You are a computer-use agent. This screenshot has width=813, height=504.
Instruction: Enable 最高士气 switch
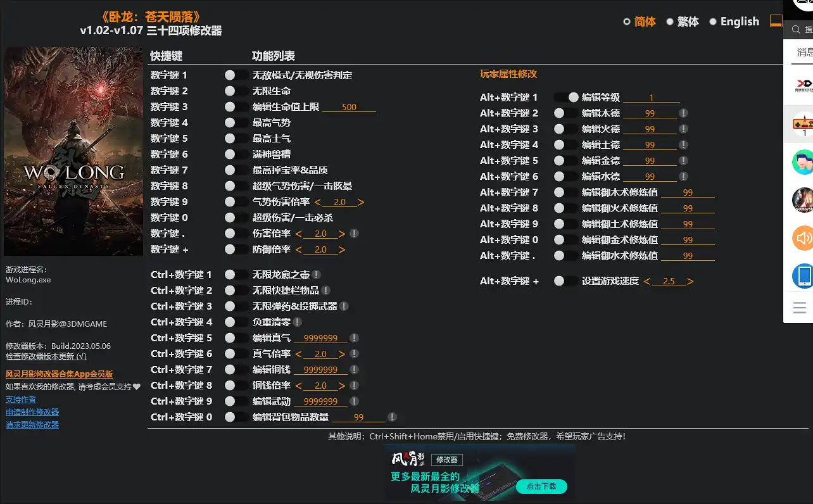(x=236, y=139)
